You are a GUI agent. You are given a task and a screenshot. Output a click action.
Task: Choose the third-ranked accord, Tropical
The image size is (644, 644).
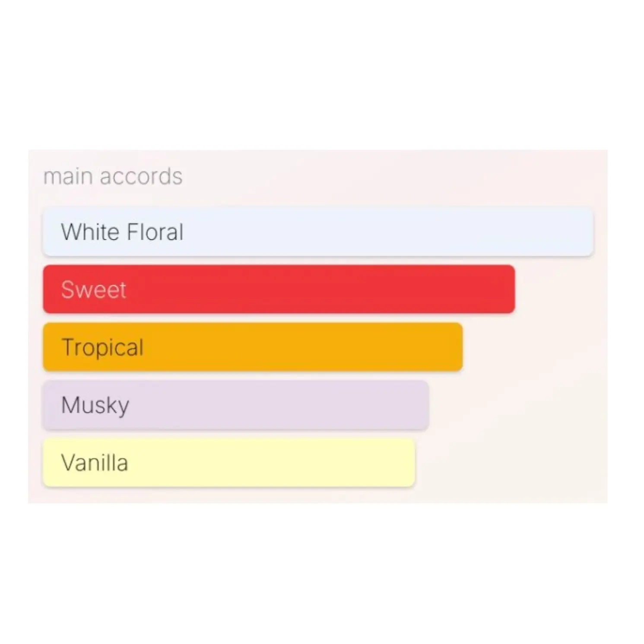click(x=253, y=347)
